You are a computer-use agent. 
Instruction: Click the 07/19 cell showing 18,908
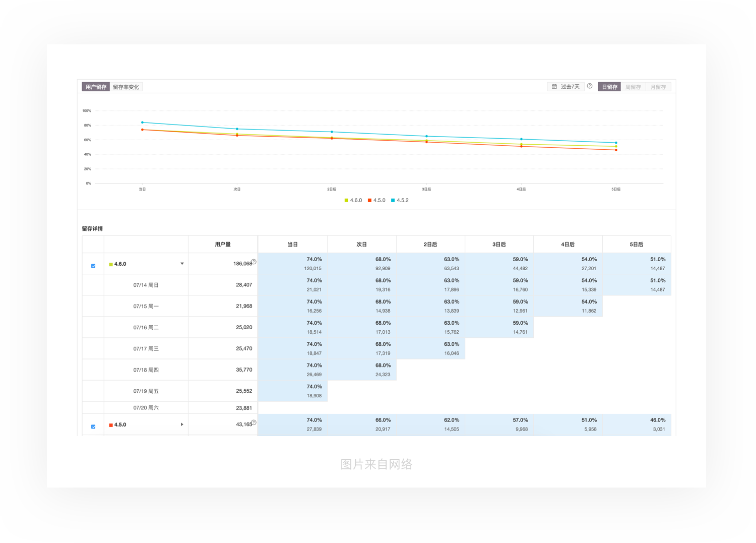point(293,391)
